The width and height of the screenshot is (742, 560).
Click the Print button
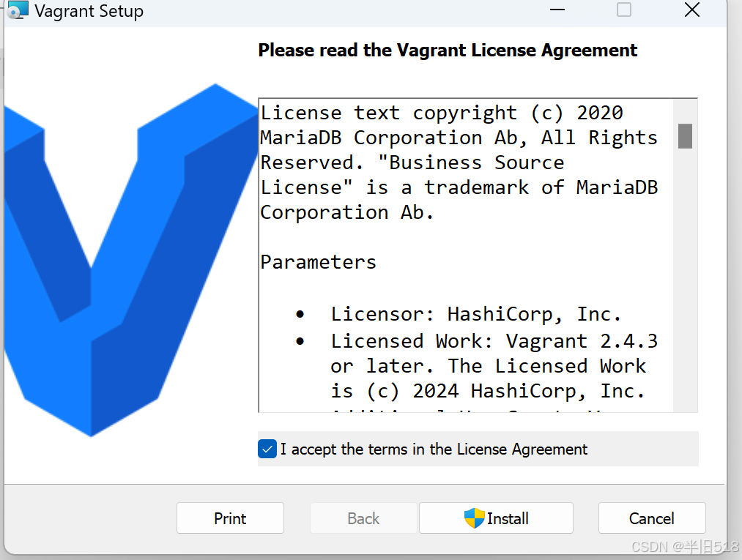[231, 518]
